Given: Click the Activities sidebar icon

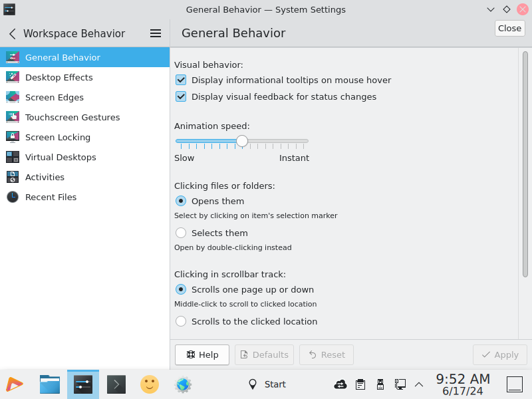Looking at the screenshot, I should tap(13, 177).
